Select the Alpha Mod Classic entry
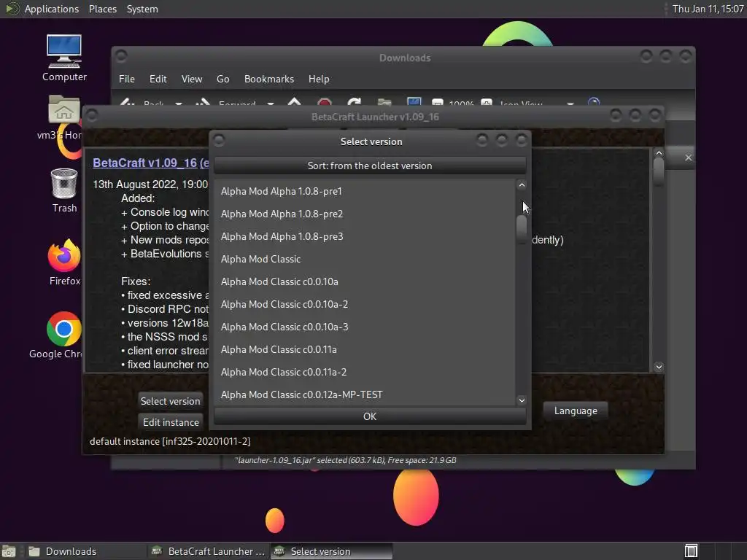Screen dimensions: 747x560 click(x=365, y=259)
